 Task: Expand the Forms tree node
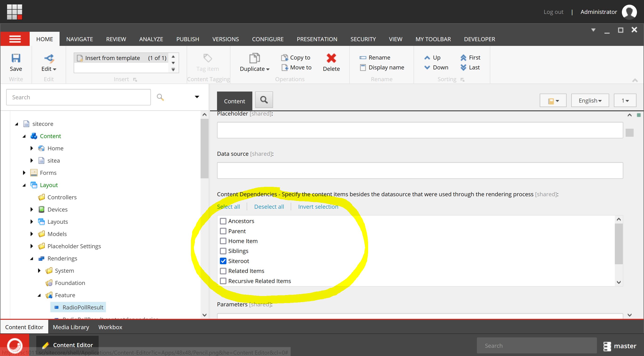click(24, 173)
